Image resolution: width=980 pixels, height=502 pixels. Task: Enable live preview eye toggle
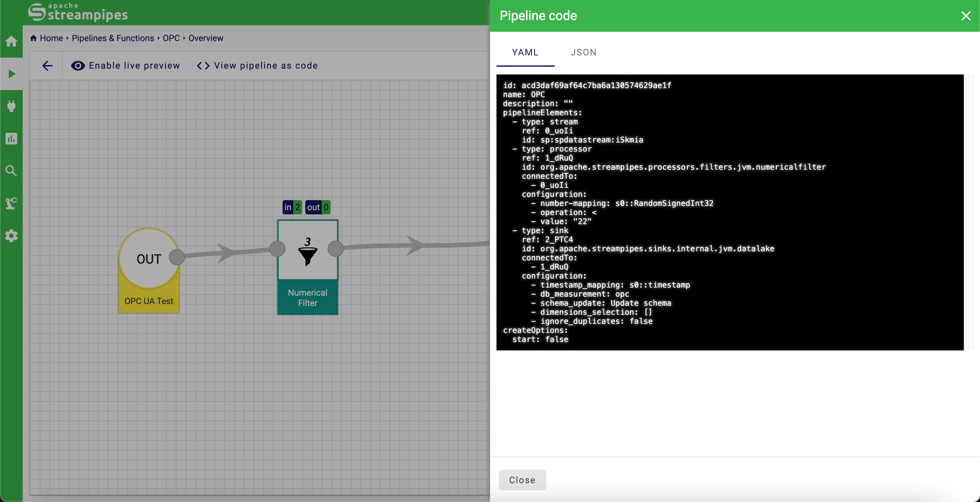[125, 66]
